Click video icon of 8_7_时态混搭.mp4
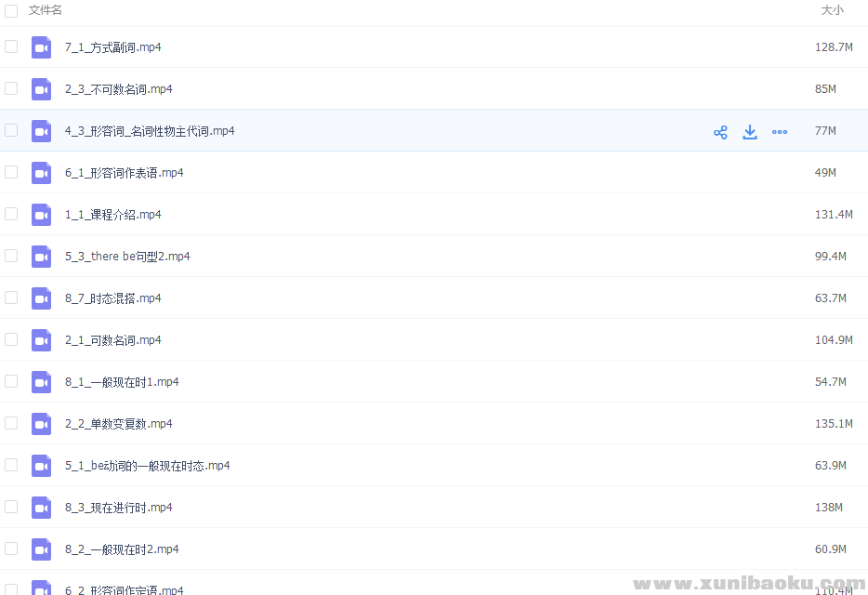This screenshot has height=595, width=868. pyautogui.click(x=41, y=298)
